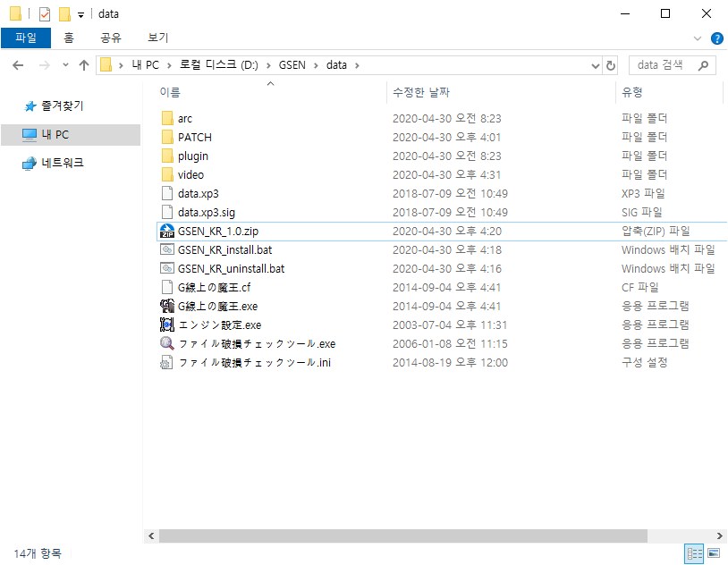Navigate to 내 PC in address bar

pos(145,65)
